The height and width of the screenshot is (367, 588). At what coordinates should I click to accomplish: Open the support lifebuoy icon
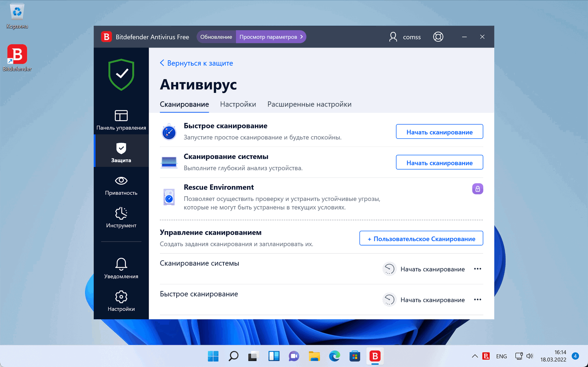point(438,37)
